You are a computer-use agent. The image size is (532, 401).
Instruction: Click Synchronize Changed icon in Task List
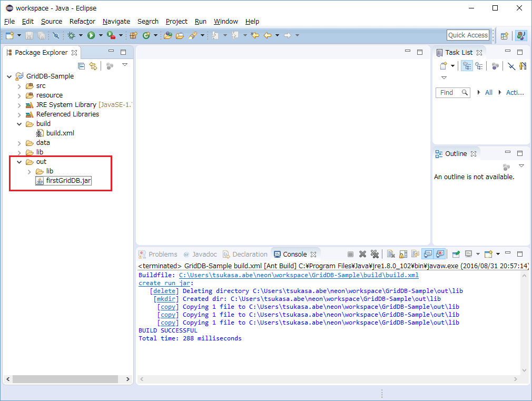[495, 66]
